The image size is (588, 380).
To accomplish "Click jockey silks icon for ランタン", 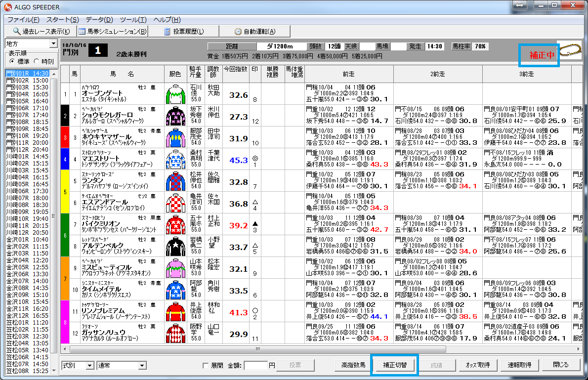I will click(x=175, y=181).
